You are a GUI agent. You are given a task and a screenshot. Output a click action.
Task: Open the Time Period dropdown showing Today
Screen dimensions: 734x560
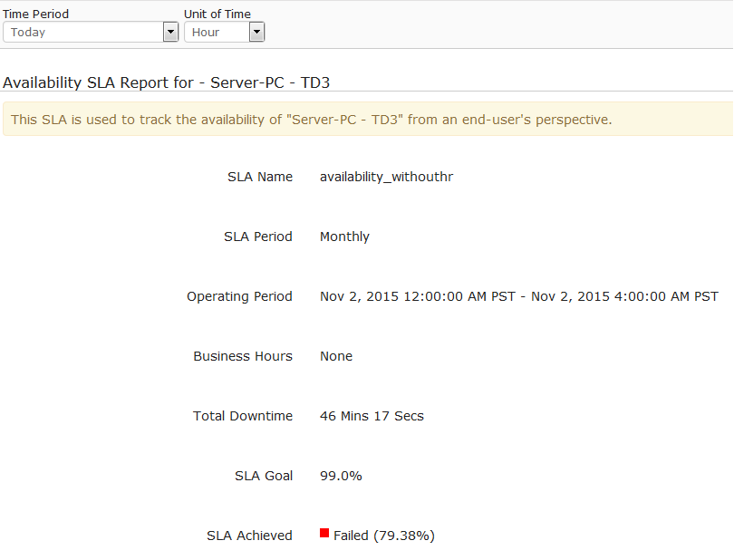(91, 32)
